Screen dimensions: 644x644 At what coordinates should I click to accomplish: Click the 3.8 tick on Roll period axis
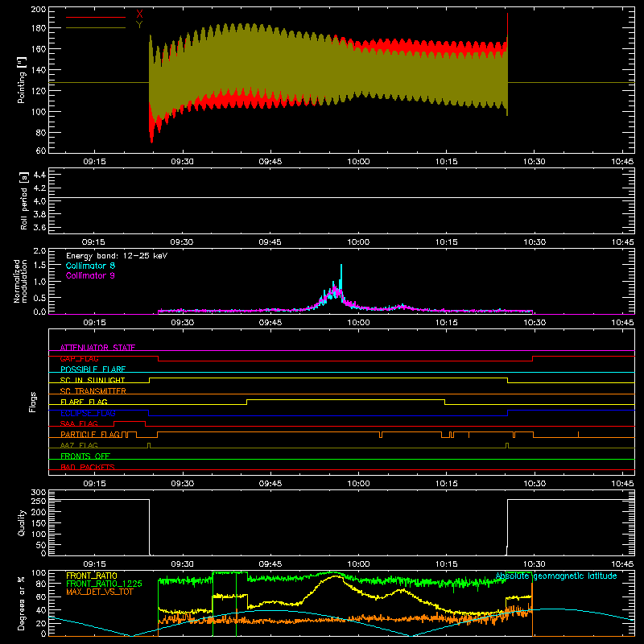coord(39,214)
